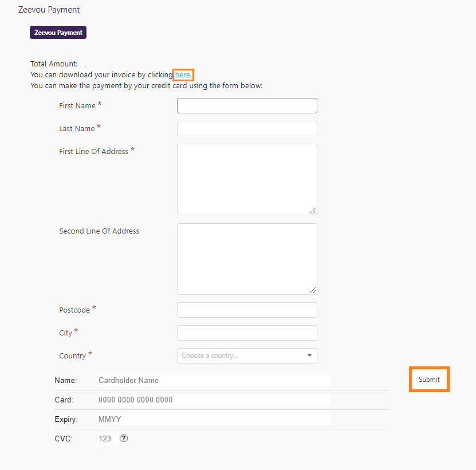Click the Zeevou Payment purple badge
This screenshot has height=470, width=476.
58,33
